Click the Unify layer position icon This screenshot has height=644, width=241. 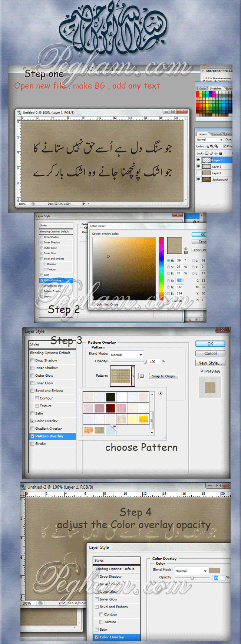(207, 146)
